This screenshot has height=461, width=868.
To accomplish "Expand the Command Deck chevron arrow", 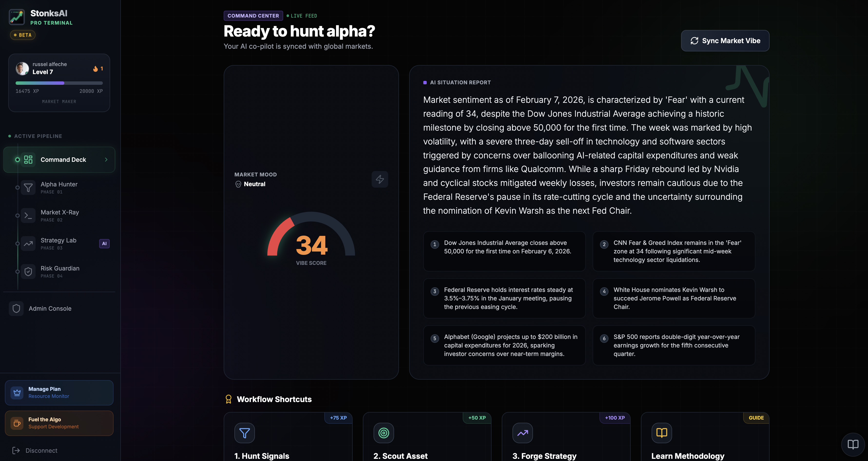I will coord(106,160).
